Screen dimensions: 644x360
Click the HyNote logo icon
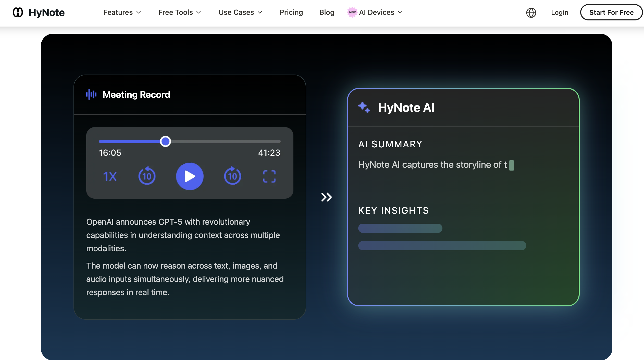[x=18, y=12]
